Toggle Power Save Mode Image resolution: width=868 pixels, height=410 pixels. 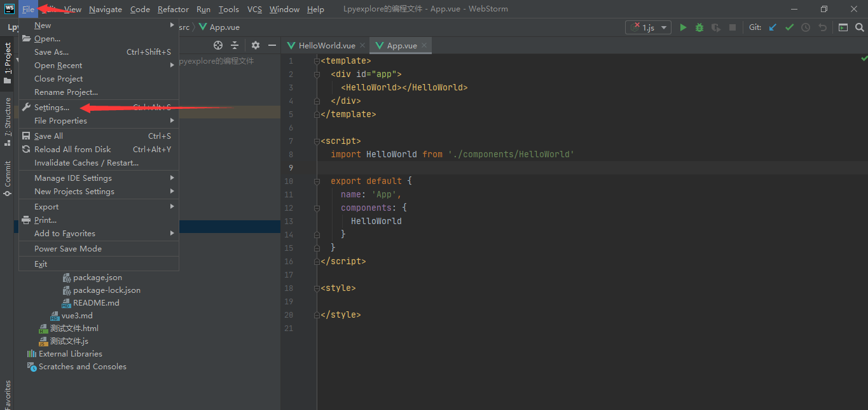(99, 249)
